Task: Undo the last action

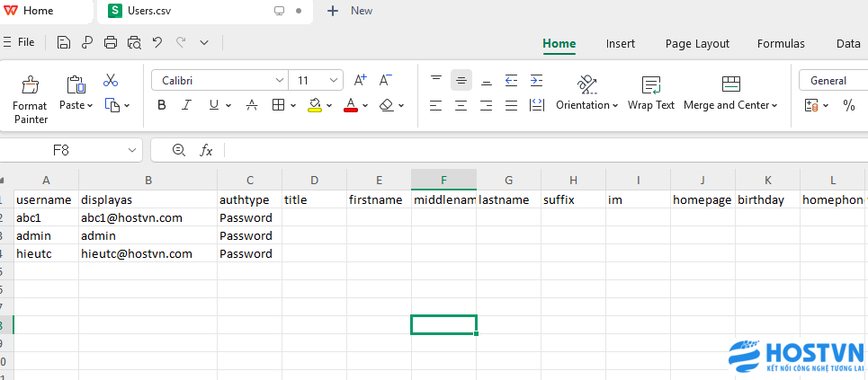Action: point(157,42)
